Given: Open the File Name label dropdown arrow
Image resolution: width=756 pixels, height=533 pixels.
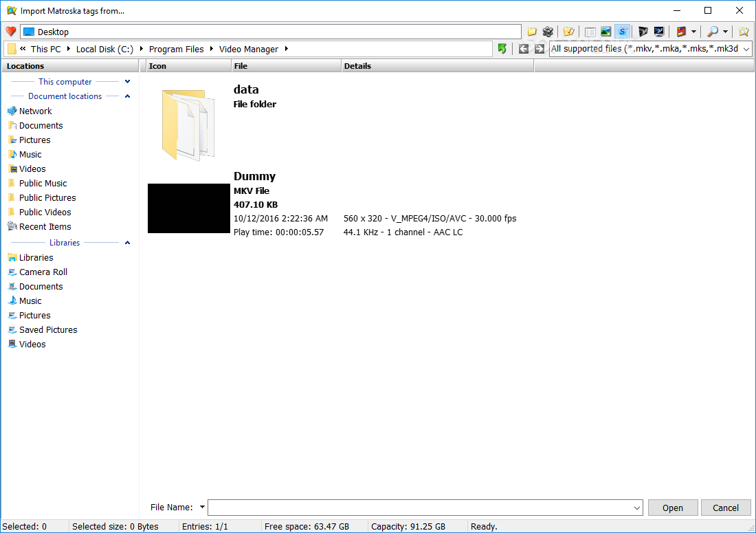Looking at the screenshot, I should click(202, 507).
